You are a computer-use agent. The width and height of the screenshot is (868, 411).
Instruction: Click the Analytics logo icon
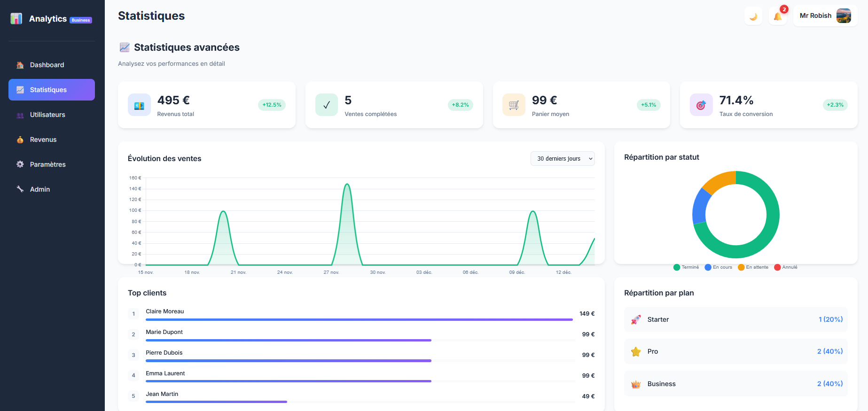(x=16, y=19)
